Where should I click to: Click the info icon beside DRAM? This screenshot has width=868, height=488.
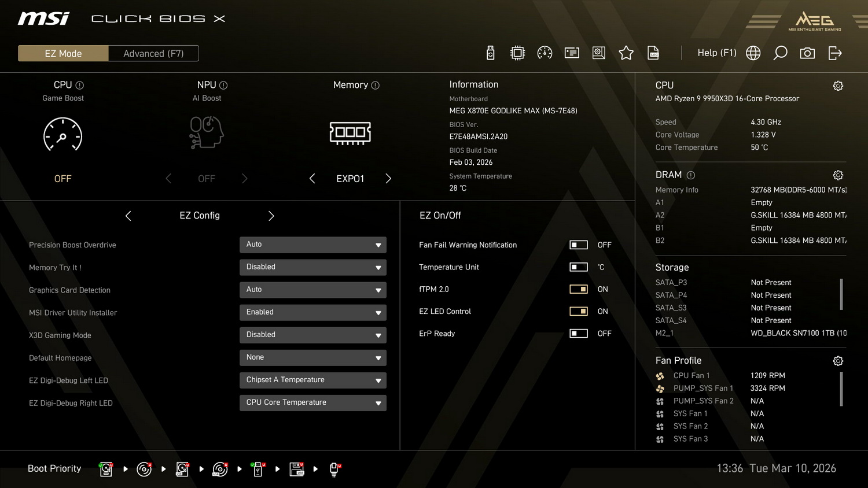[690, 175]
